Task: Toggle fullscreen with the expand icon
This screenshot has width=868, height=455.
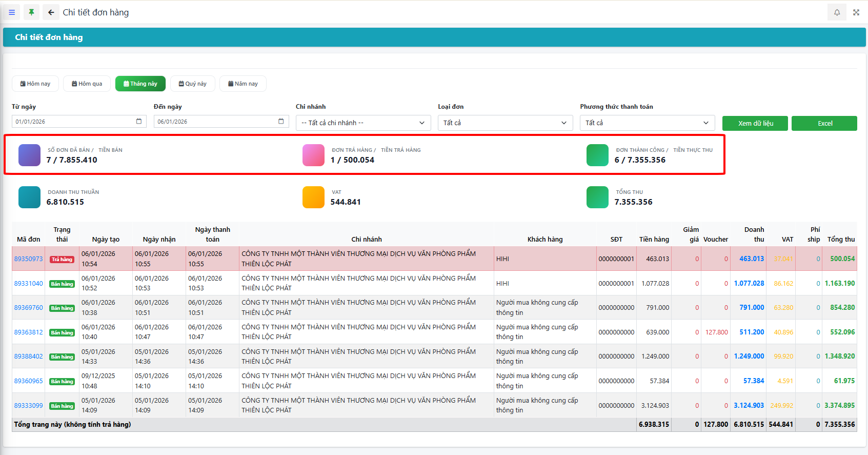Action: tap(856, 12)
